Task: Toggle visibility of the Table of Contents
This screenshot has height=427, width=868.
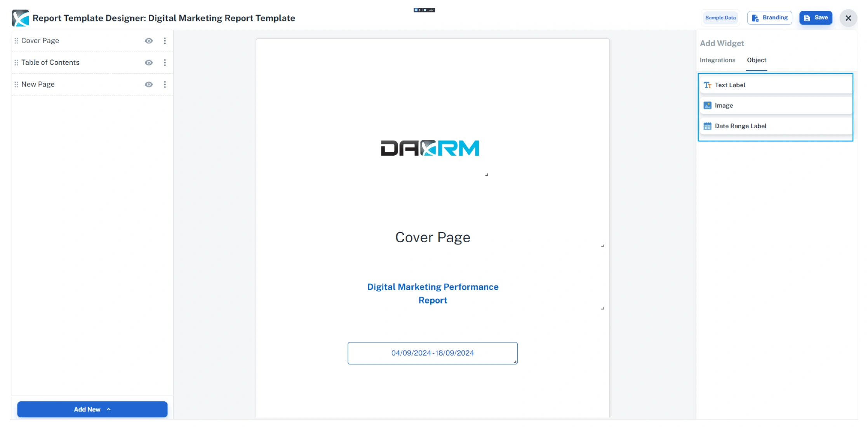Action: tap(149, 62)
